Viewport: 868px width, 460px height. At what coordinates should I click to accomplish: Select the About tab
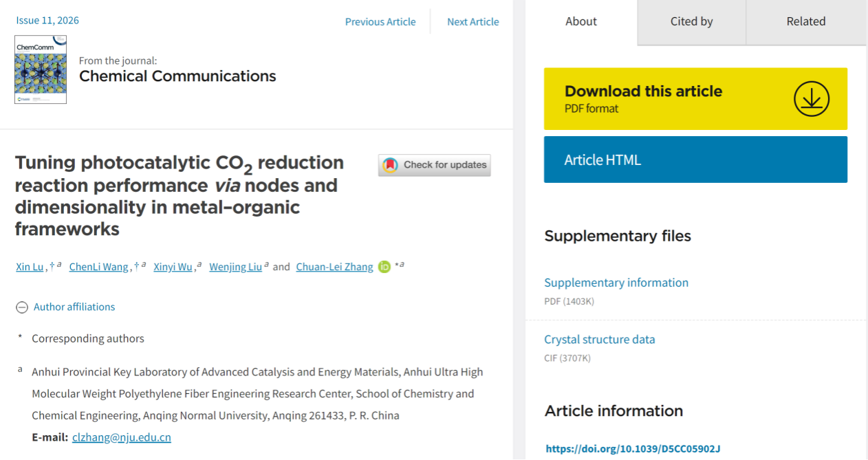(581, 21)
